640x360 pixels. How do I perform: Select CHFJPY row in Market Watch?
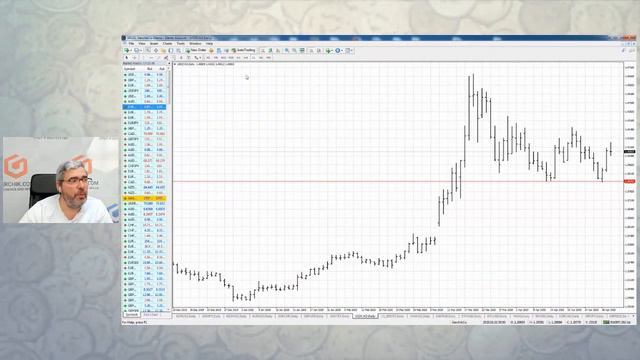[144, 166]
